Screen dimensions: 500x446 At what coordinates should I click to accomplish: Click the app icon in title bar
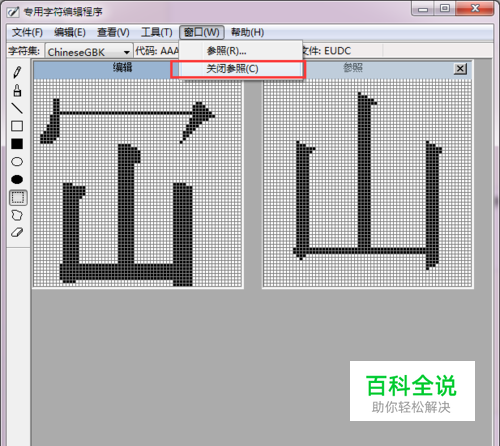click(13, 12)
